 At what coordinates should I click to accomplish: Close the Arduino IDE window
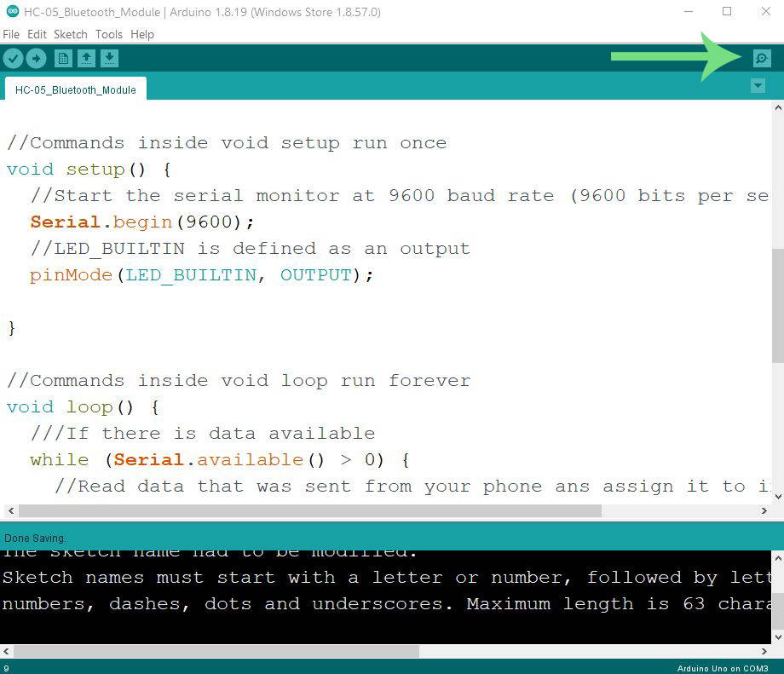pos(765,11)
